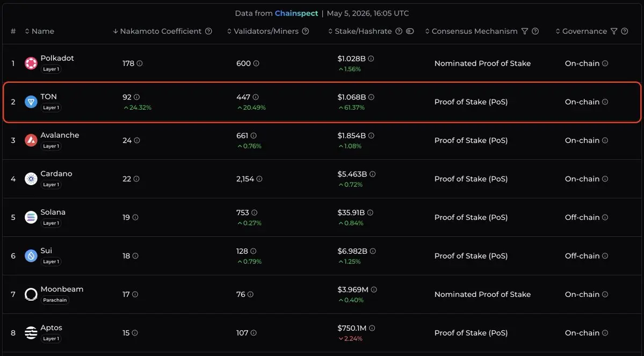This screenshot has height=356, width=644.
Task: Show info for TON 447 validators
Action: 256,97
